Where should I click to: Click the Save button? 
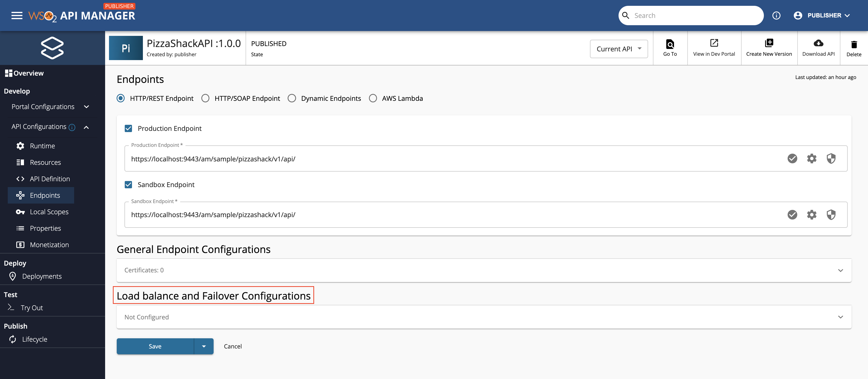155,346
